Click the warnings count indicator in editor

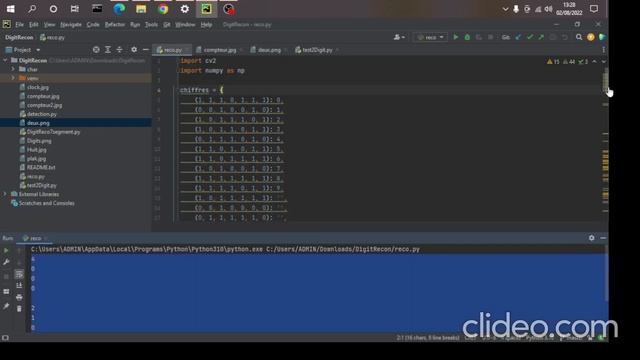click(553, 62)
